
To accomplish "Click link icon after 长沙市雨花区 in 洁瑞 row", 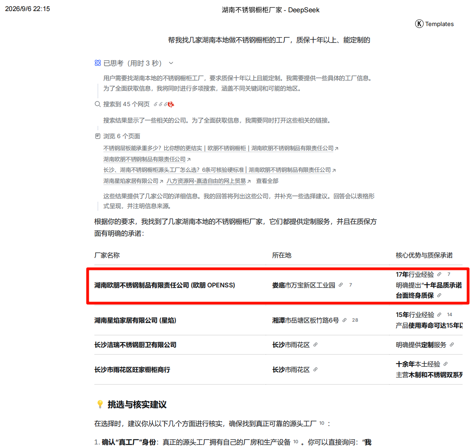I will point(315,345).
